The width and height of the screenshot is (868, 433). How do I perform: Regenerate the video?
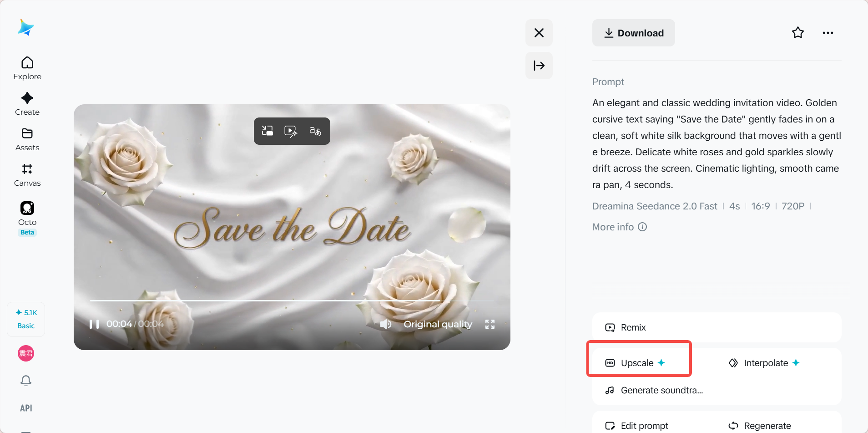[x=760, y=426]
